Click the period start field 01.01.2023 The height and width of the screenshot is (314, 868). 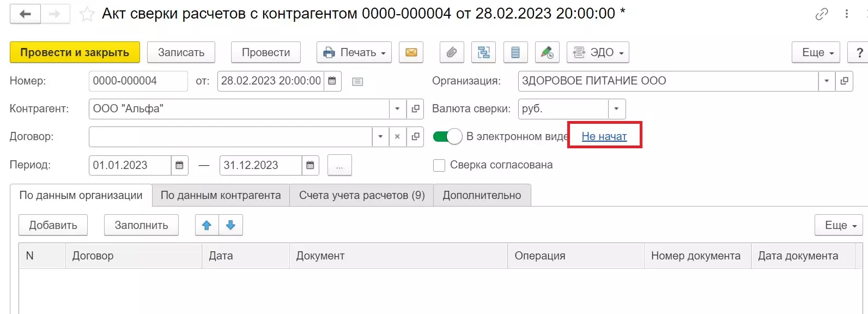pyautogui.click(x=130, y=166)
